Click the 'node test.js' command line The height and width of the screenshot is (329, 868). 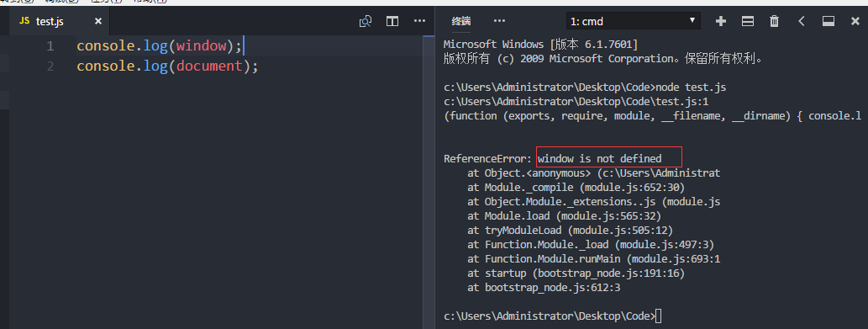(585, 87)
